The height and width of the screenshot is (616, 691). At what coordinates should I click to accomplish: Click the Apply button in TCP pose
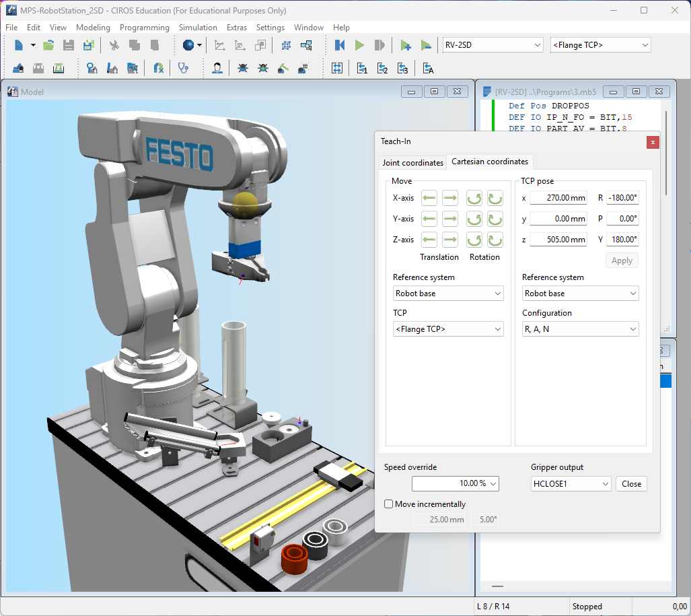622,261
